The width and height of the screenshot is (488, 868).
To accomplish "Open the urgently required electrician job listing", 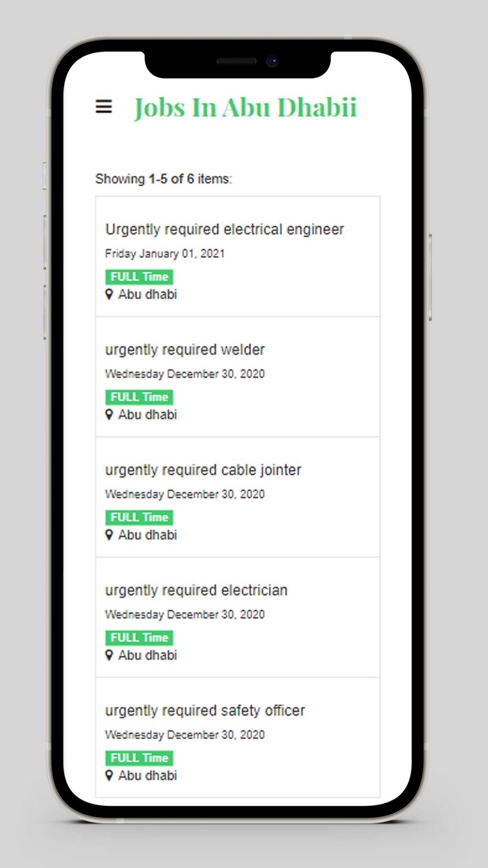I will 197,590.
